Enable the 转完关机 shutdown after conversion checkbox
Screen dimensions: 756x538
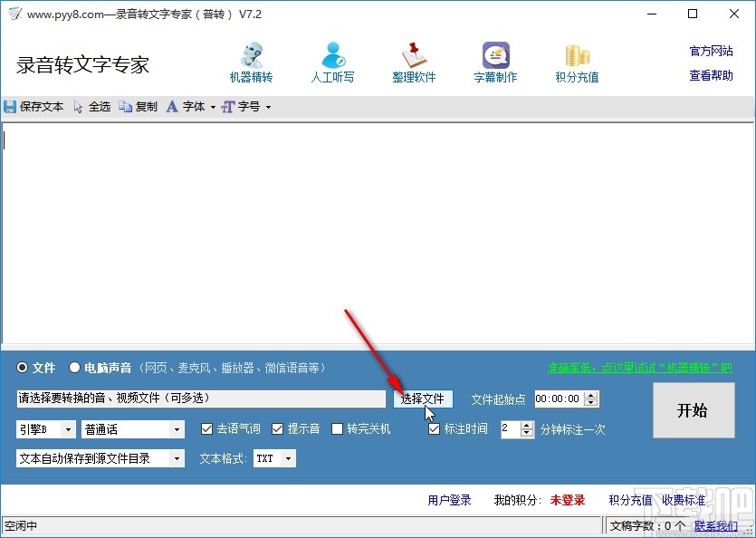(339, 428)
